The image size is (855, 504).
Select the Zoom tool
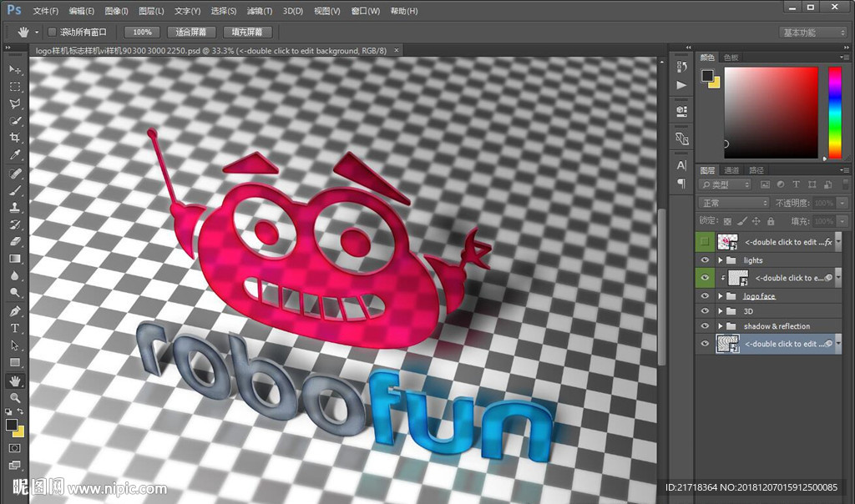(15, 398)
